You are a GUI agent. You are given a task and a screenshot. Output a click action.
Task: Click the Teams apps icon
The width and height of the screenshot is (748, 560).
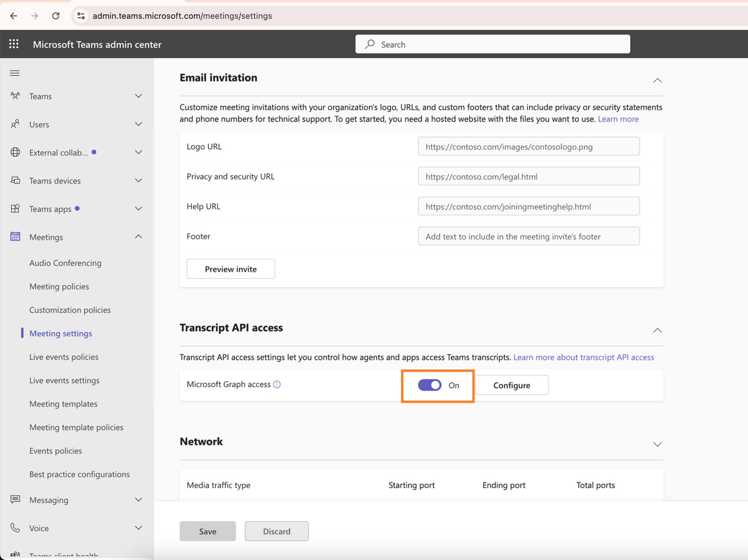tap(15, 208)
